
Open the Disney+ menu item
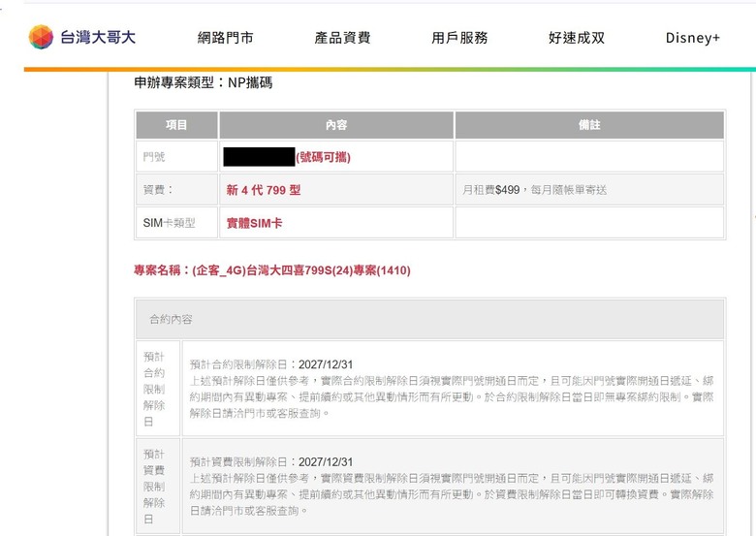(693, 38)
